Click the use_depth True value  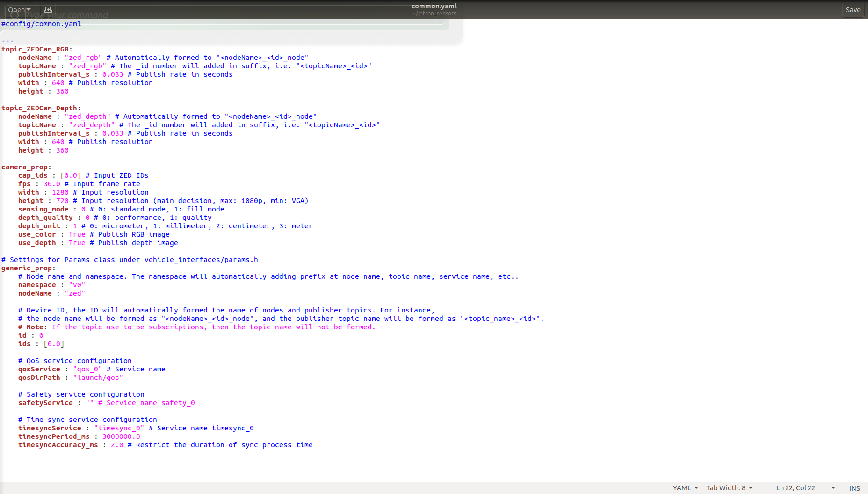click(77, 243)
